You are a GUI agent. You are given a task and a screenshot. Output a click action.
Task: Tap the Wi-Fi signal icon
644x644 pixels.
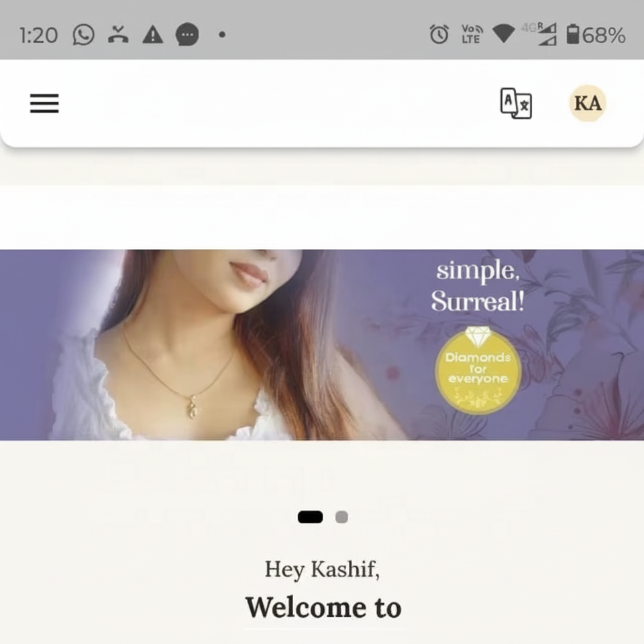(504, 34)
